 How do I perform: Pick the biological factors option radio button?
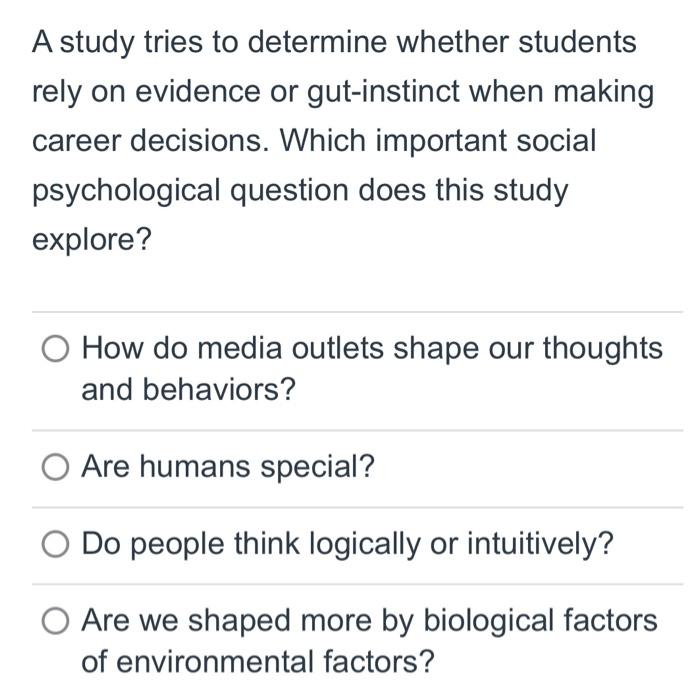pos(56,621)
